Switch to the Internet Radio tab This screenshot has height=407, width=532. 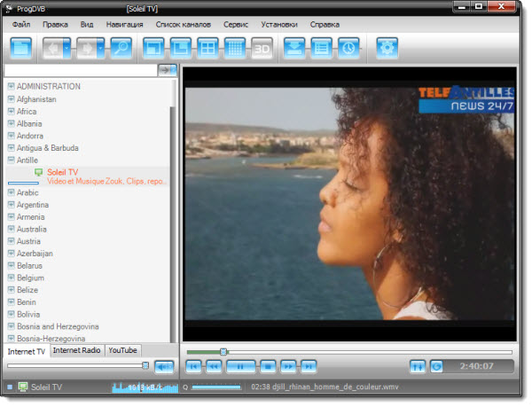click(76, 350)
